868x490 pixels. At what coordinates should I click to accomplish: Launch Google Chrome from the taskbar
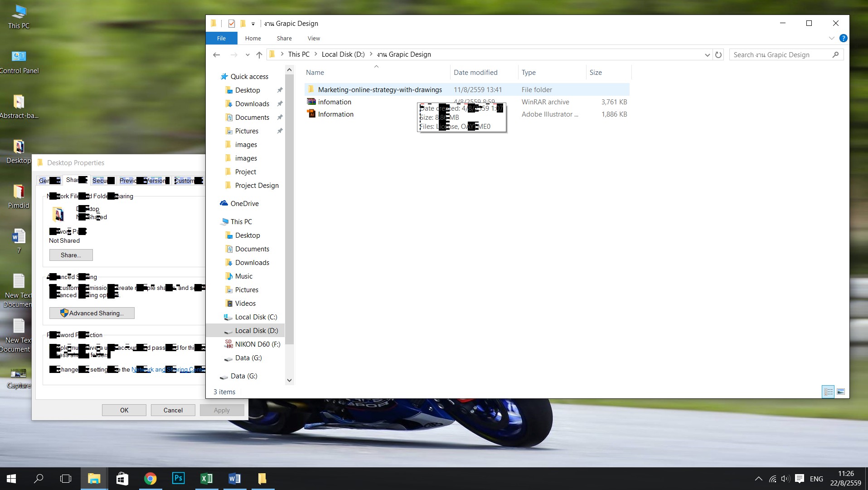coord(150,478)
